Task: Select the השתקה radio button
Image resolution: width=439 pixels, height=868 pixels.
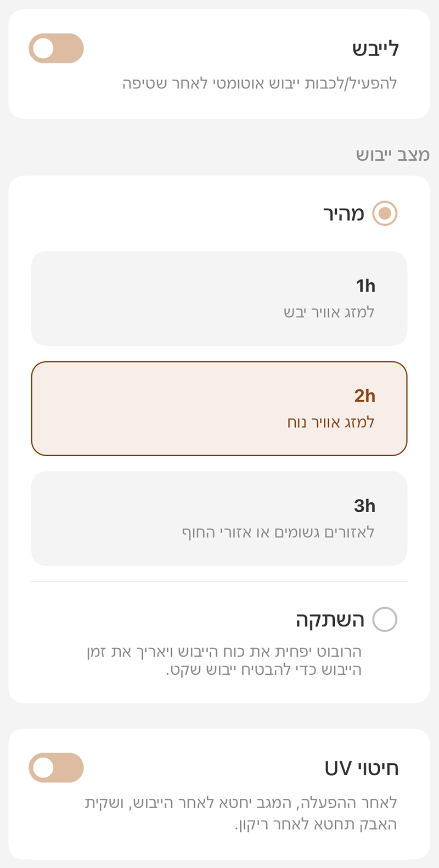Action: click(385, 619)
